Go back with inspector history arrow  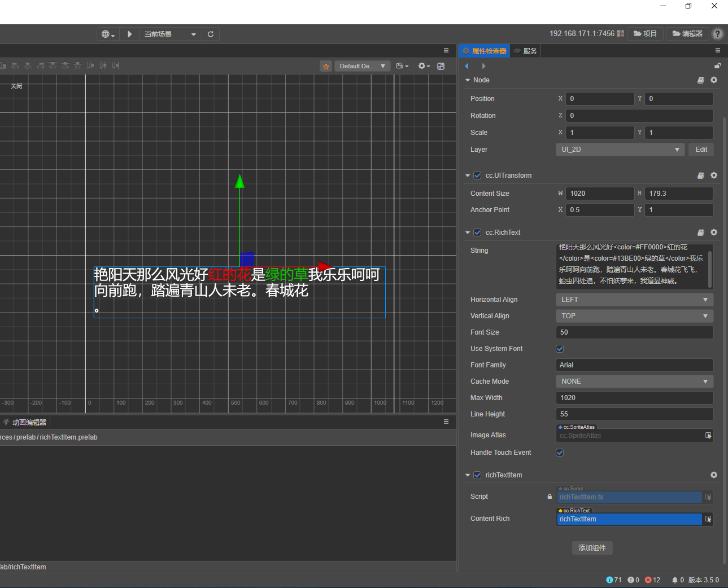467,66
